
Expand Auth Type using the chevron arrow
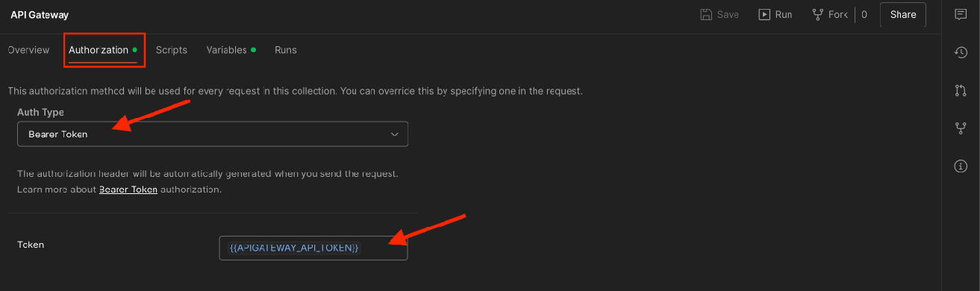click(395, 134)
